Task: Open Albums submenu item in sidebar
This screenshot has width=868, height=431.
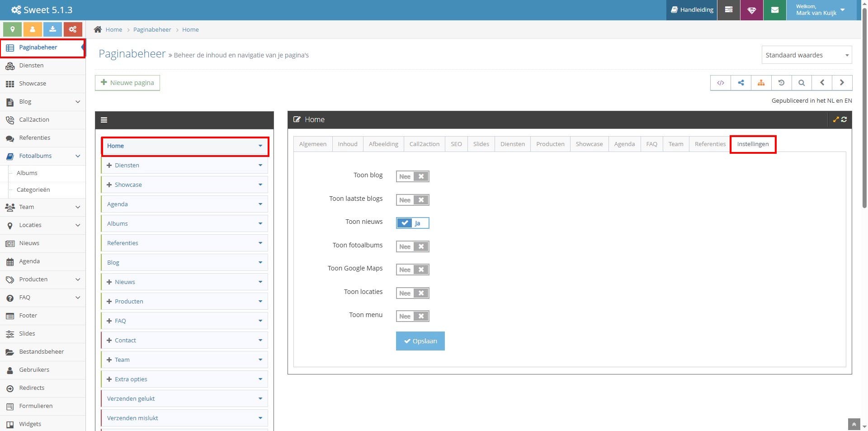Action: pyautogui.click(x=27, y=173)
